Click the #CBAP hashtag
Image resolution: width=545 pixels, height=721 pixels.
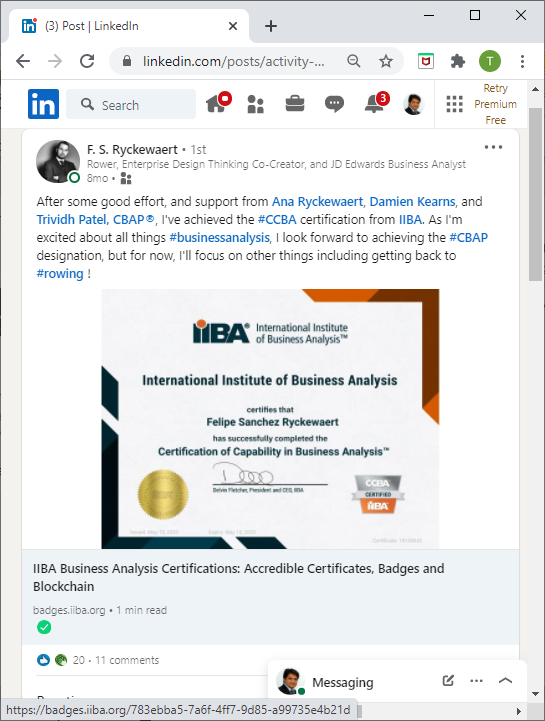[x=468, y=237]
